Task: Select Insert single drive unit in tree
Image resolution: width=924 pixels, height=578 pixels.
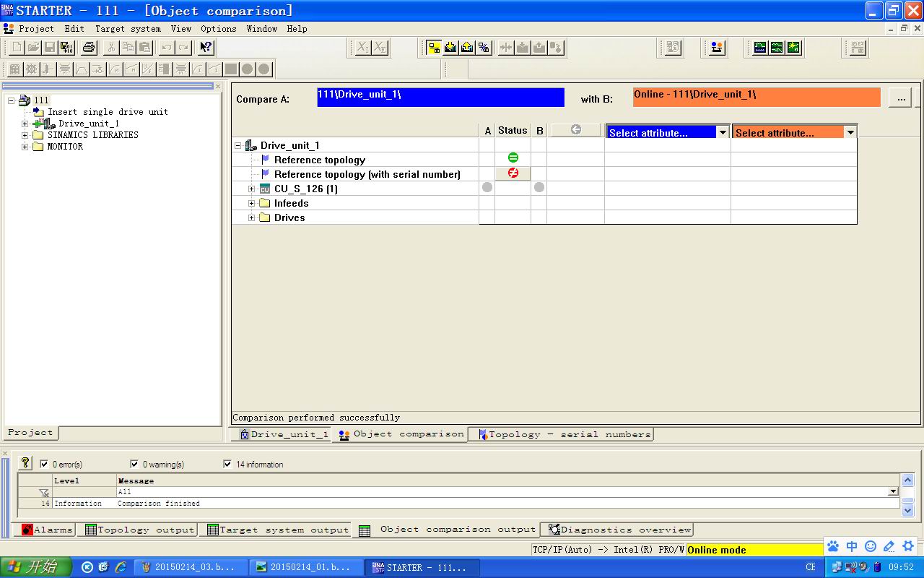Action: pyautogui.click(x=108, y=112)
